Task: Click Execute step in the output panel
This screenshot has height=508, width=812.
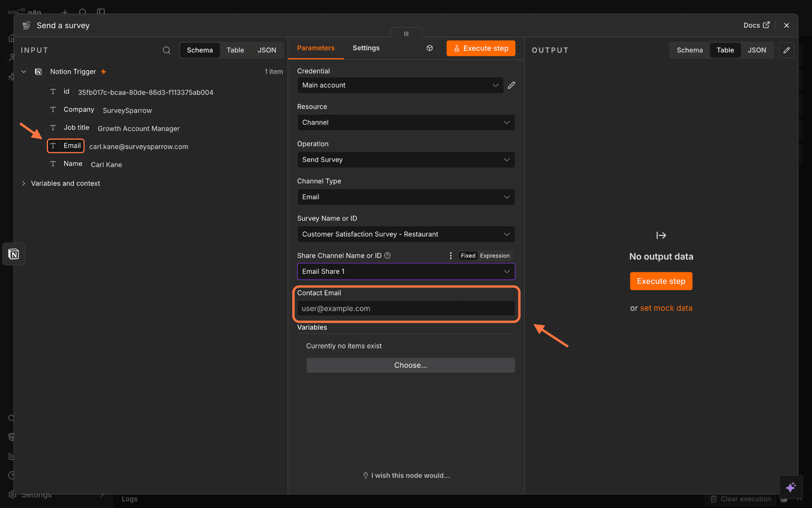Action: [x=661, y=281]
